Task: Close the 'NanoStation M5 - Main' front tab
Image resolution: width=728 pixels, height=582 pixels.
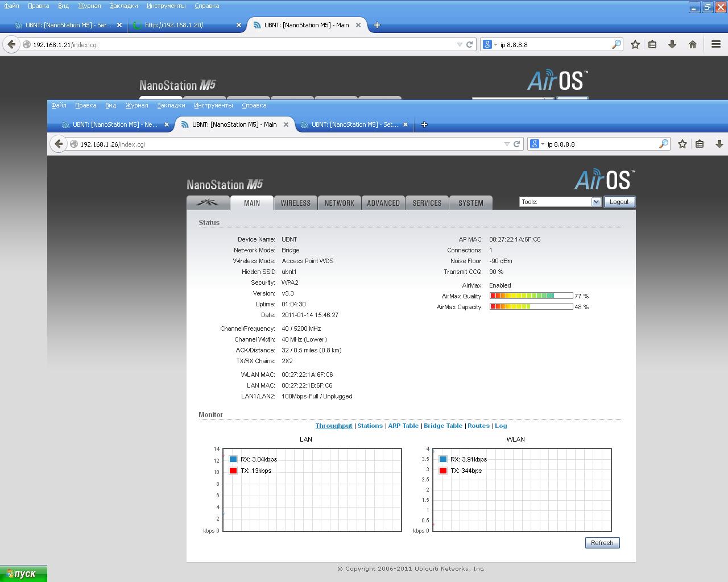Action: coord(286,124)
